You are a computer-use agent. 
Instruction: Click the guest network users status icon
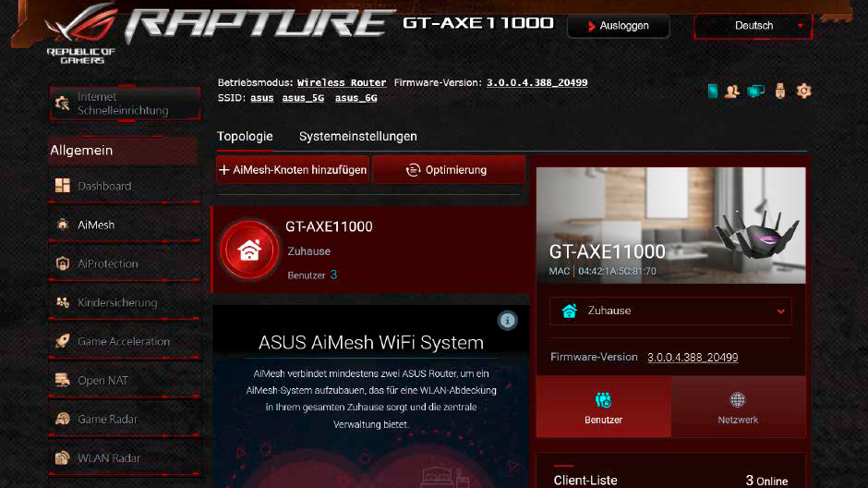(x=732, y=91)
